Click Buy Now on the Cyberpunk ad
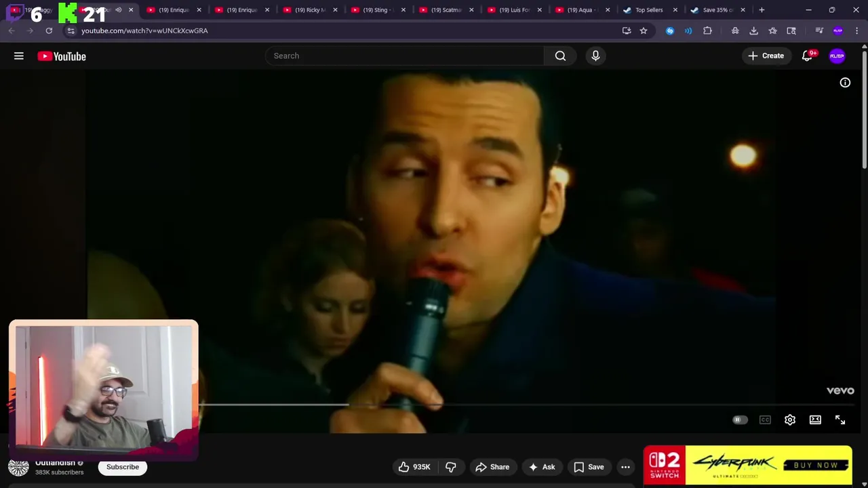The height and width of the screenshot is (488, 868). [x=816, y=466]
